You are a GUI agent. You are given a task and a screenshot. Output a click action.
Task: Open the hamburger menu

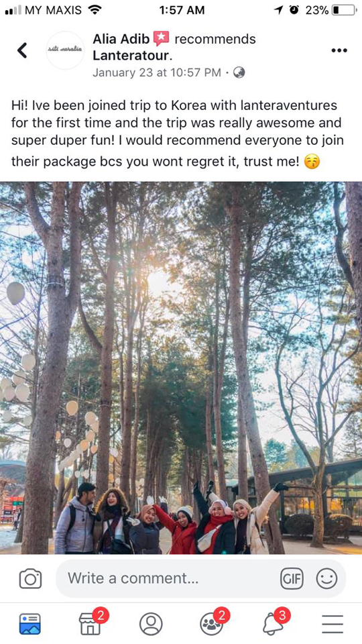333,625
